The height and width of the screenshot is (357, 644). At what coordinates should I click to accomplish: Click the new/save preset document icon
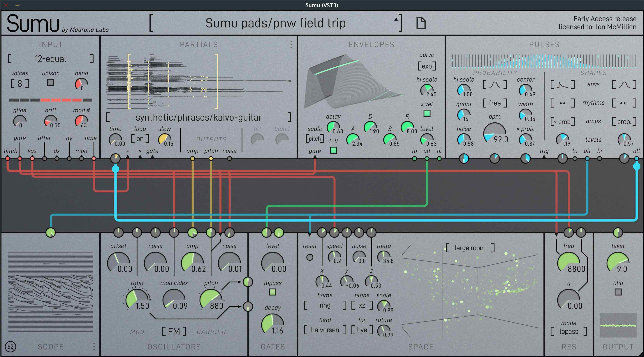coord(421,23)
